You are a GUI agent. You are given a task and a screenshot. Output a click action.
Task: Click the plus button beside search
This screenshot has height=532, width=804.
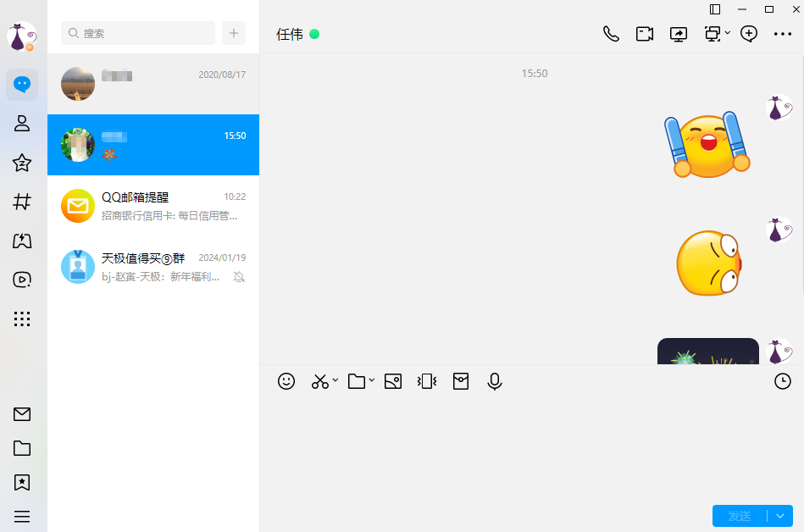pos(234,33)
